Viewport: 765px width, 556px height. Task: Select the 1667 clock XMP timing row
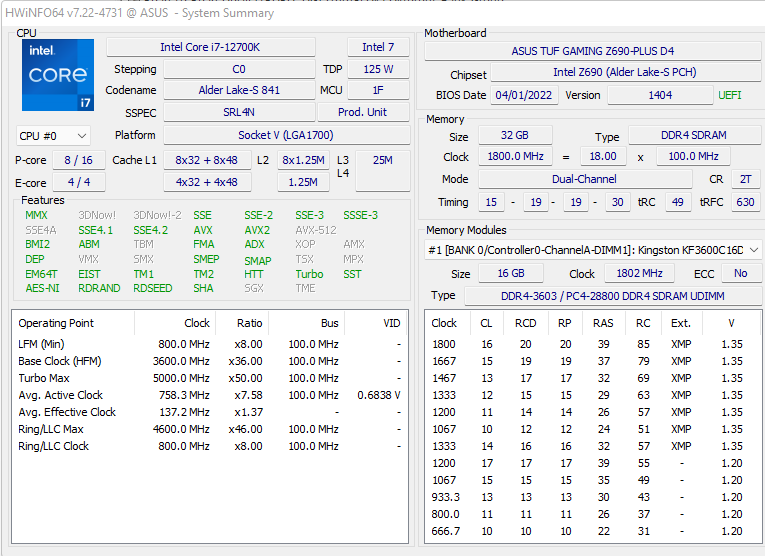point(592,361)
